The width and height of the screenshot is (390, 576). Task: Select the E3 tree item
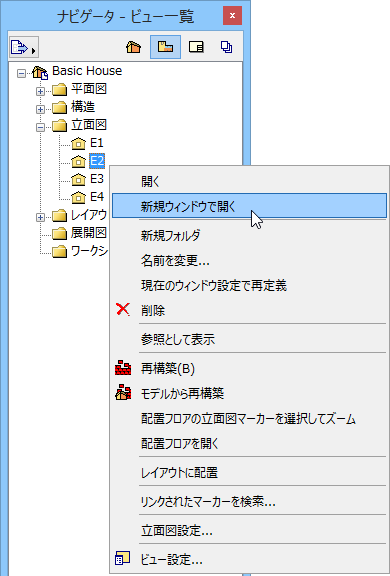click(x=97, y=179)
